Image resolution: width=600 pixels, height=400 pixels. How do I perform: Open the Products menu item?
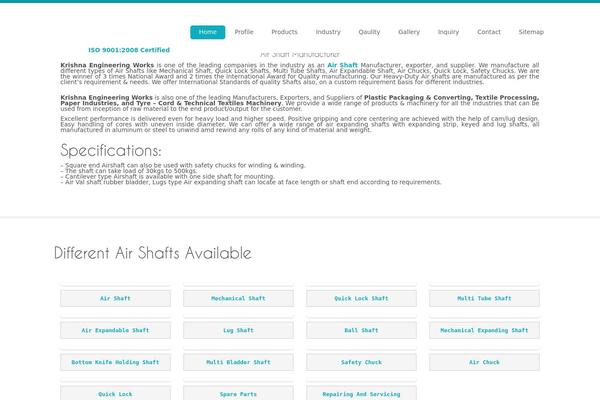(x=284, y=32)
